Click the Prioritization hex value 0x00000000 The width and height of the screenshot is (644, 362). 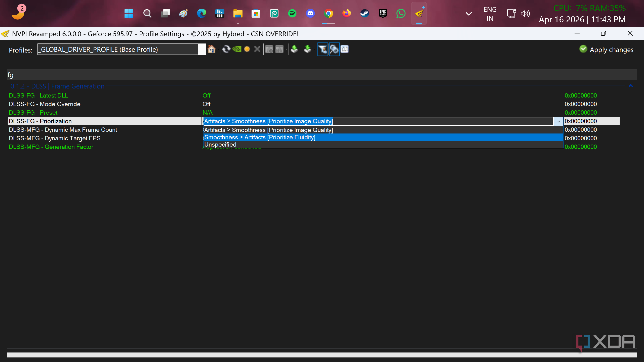(581, 121)
